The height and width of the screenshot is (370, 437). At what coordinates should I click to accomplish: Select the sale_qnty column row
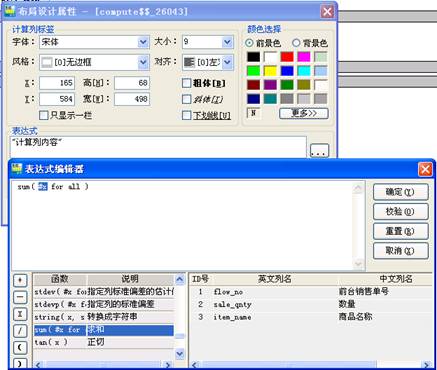(x=312, y=304)
